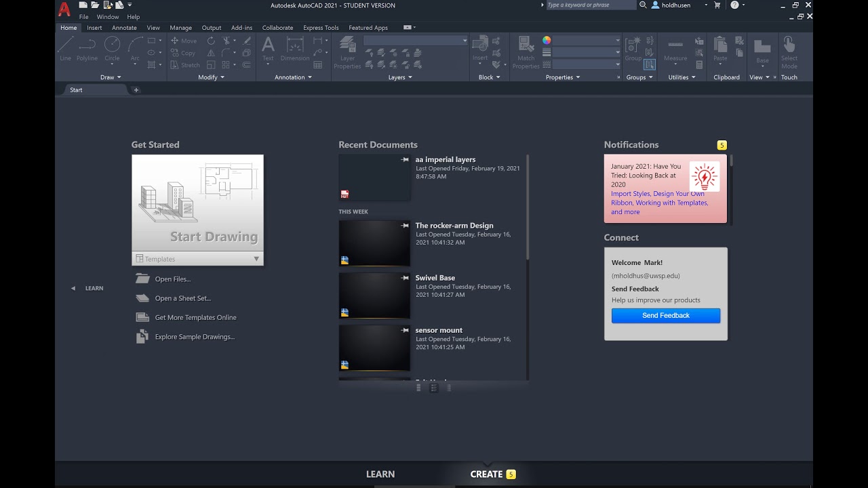Open the AutoCAD application menu logo
The width and height of the screenshot is (868, 488).
pyautogui.click(x=64, y=9)
